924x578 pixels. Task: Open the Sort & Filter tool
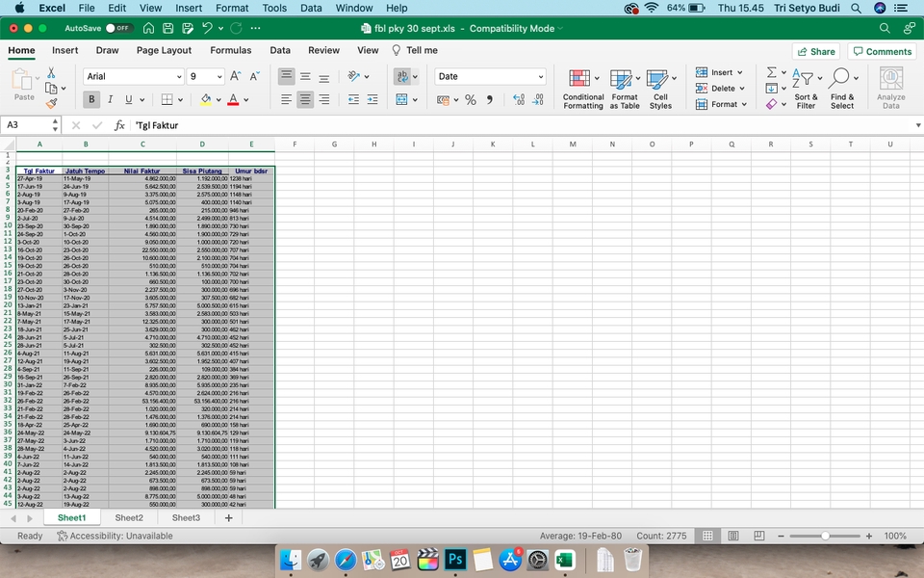point(806,87)
